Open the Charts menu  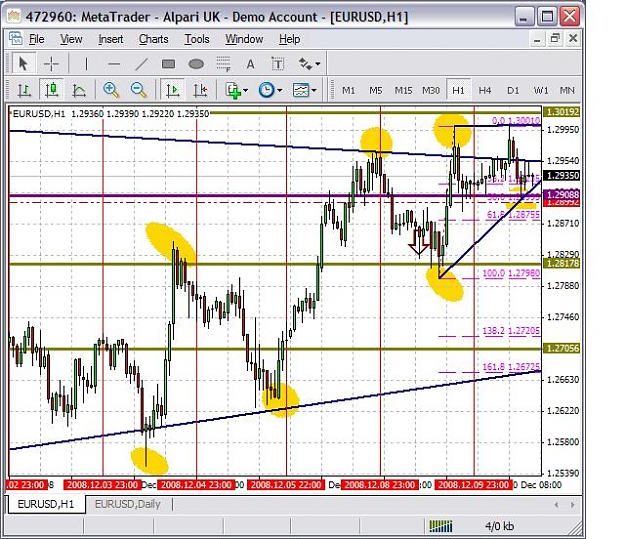[153, 39]
